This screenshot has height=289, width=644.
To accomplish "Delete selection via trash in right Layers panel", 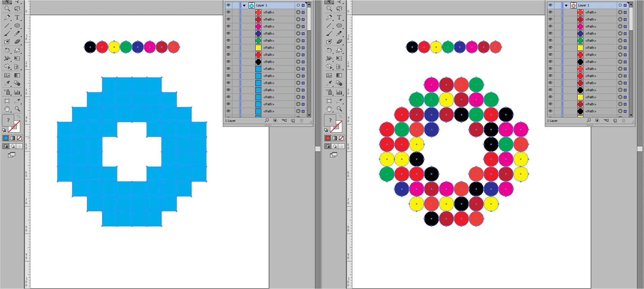I will [x=623, y=120].
